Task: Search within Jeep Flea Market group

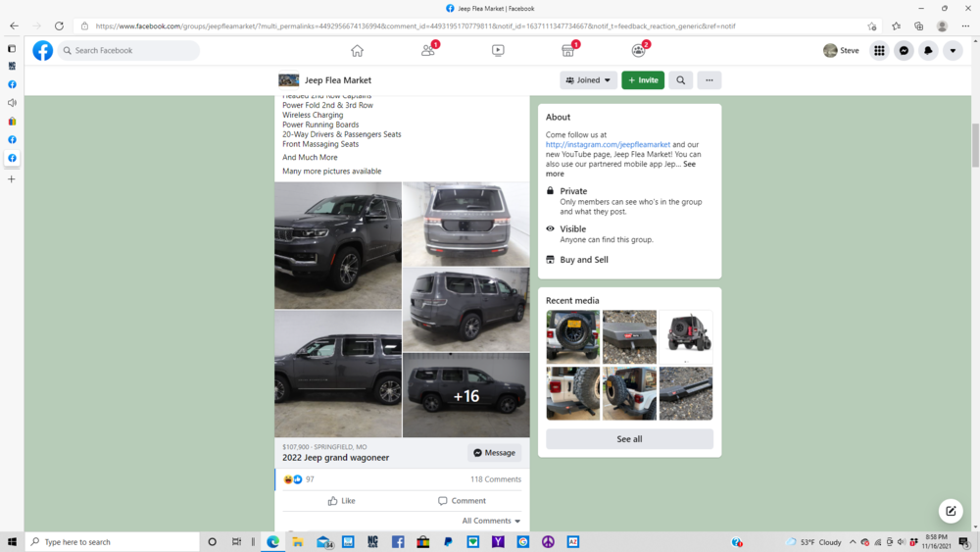Action: point(680,80)
